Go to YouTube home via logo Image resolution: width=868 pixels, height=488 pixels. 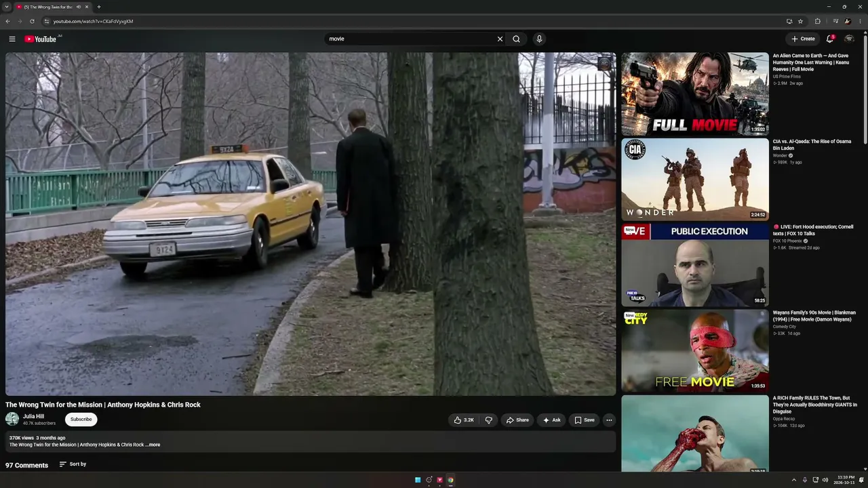(x=41, y=39)
